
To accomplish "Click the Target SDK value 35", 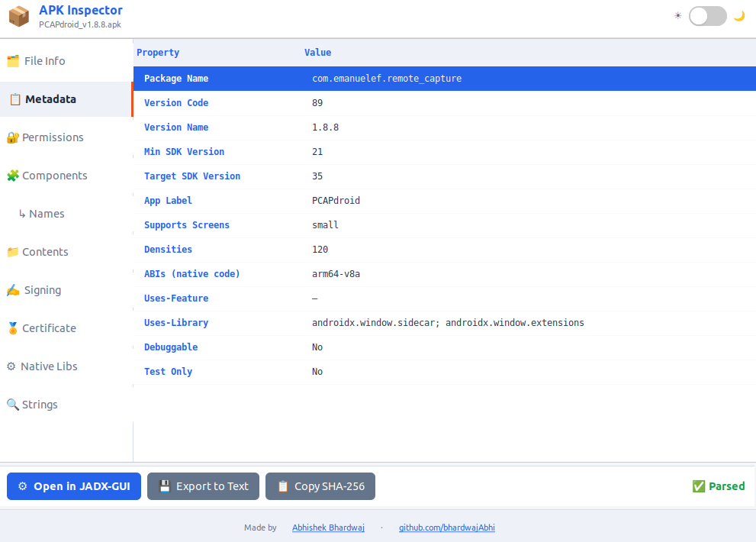I will [317, 176].
